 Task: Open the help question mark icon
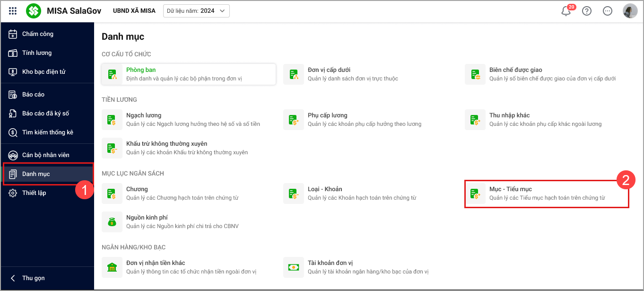pos(587,11)
